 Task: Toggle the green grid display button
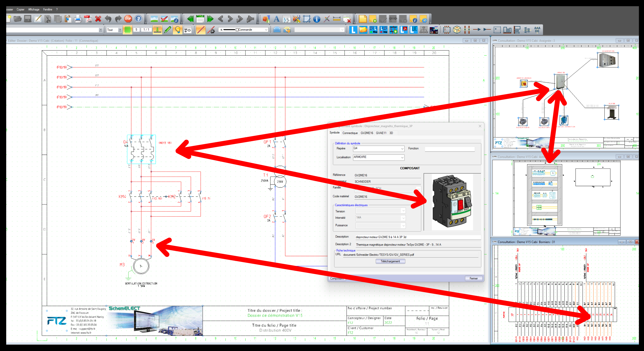(128, 30)
